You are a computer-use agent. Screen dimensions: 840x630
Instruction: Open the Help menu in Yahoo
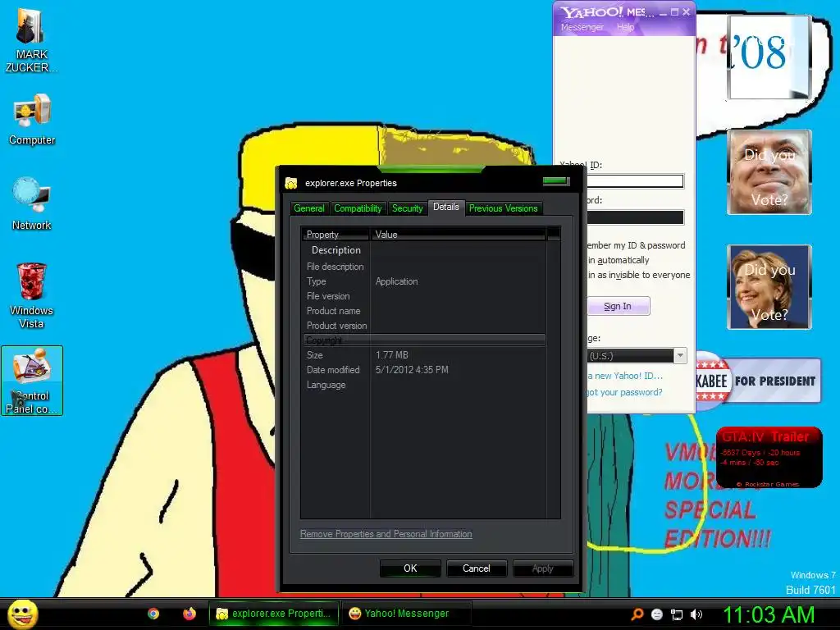coord(625,27)
